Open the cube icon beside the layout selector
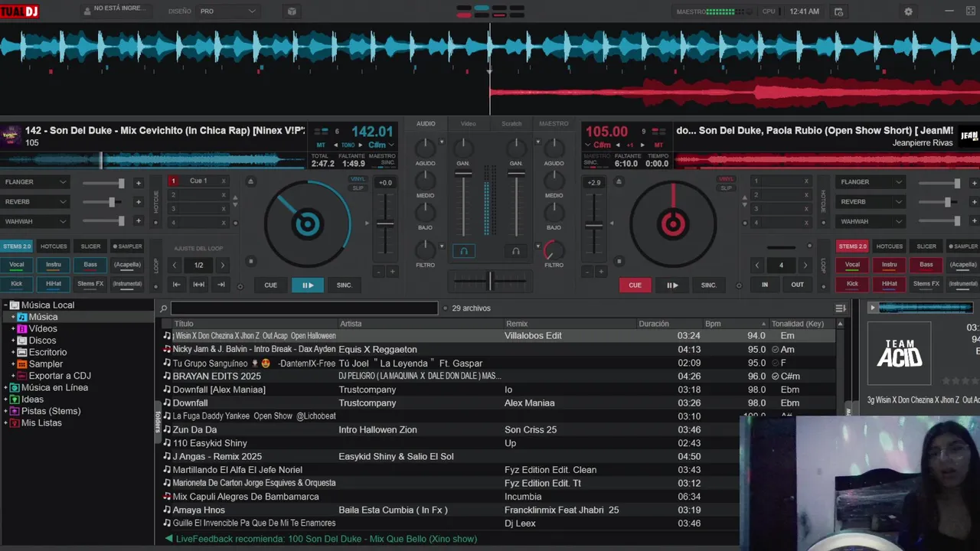 click(x=292, y=11)
